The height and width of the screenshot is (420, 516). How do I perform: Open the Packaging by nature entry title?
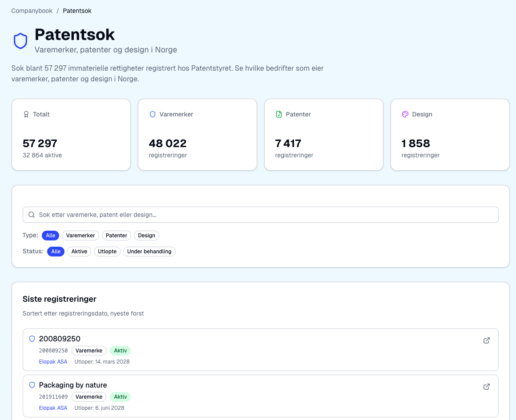point(73,385)
